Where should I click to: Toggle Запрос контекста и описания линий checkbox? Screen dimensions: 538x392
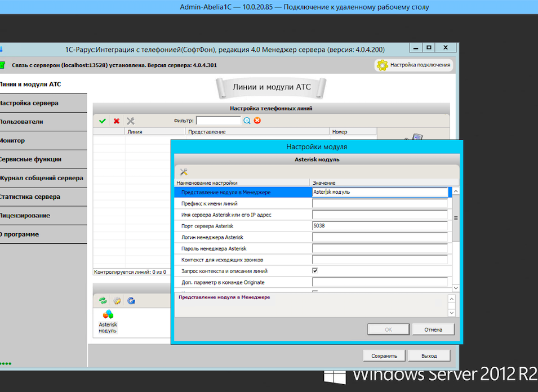[x=315, y=271]
